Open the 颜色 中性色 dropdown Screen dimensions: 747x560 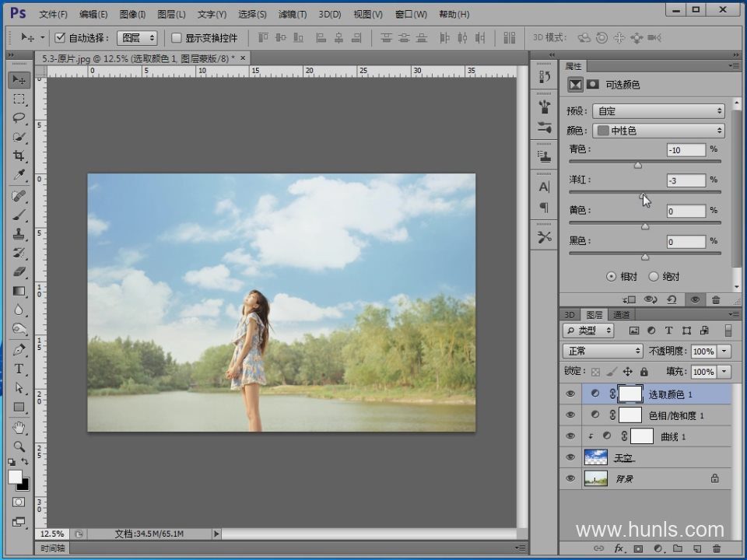(658, 131)
